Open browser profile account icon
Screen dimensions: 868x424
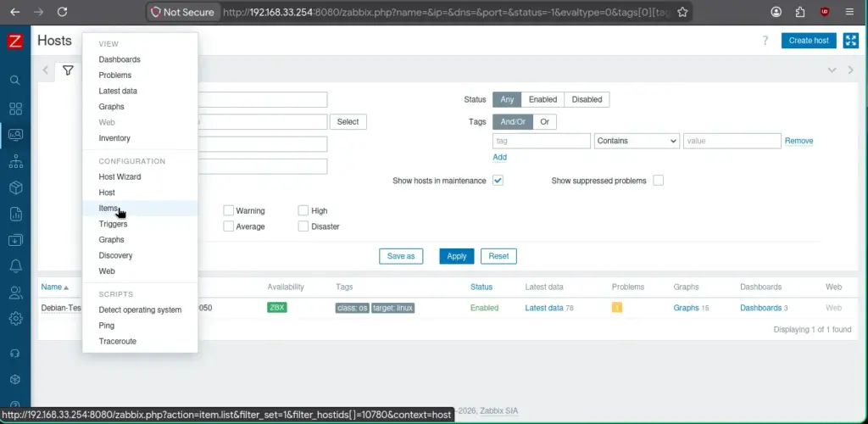pyautogui.click(x=776, y=12)
